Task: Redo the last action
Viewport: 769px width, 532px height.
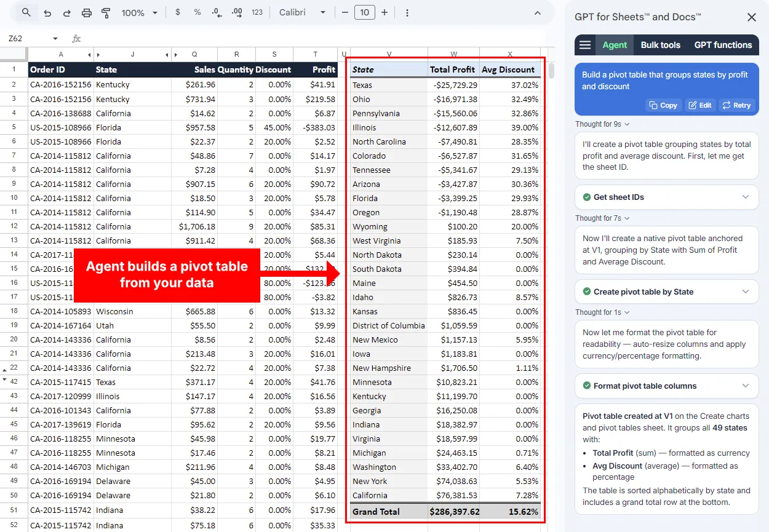Action: [66, 12]
